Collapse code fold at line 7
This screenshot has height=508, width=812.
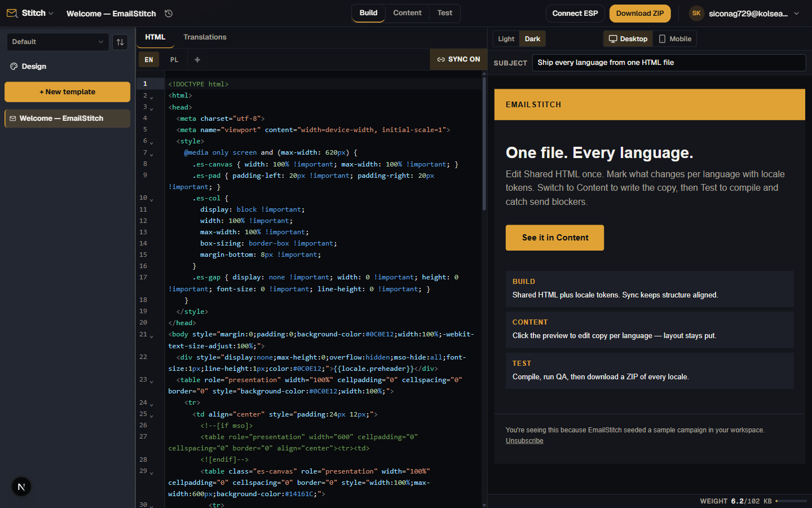point(152,154)
